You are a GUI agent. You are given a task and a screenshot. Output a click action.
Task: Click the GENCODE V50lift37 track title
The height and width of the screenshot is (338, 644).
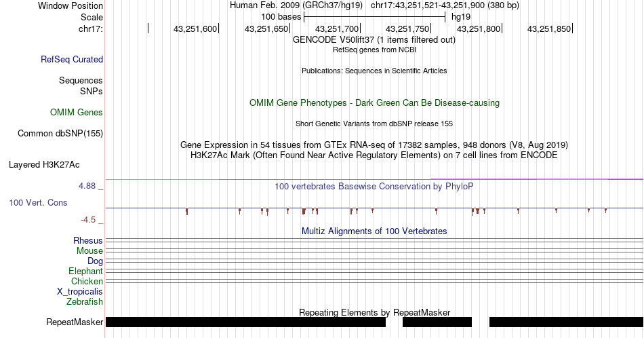(374, 39)
